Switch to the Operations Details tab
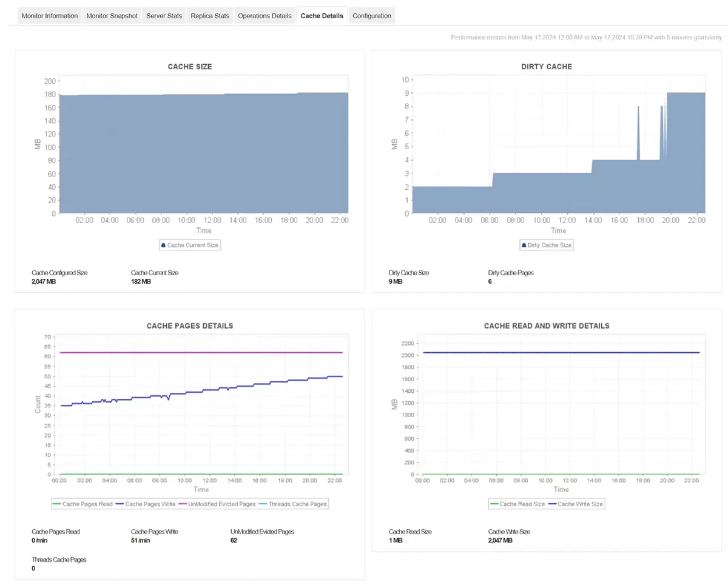Viewport: 728px width, 588px height. (265, 16)
